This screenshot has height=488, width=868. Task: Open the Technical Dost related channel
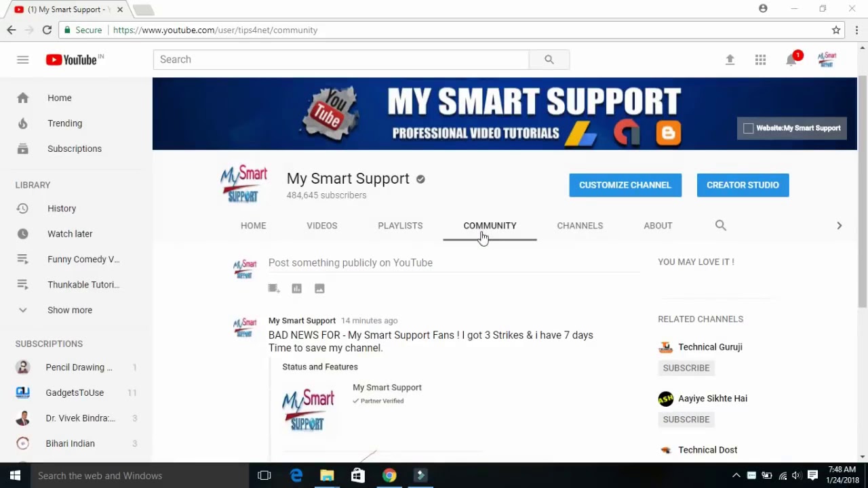coord(707,450)
